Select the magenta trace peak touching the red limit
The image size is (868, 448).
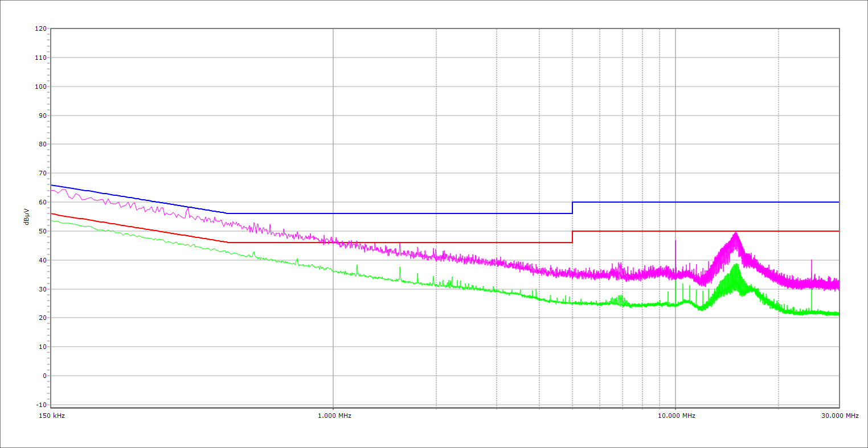[x=736, y=233]
